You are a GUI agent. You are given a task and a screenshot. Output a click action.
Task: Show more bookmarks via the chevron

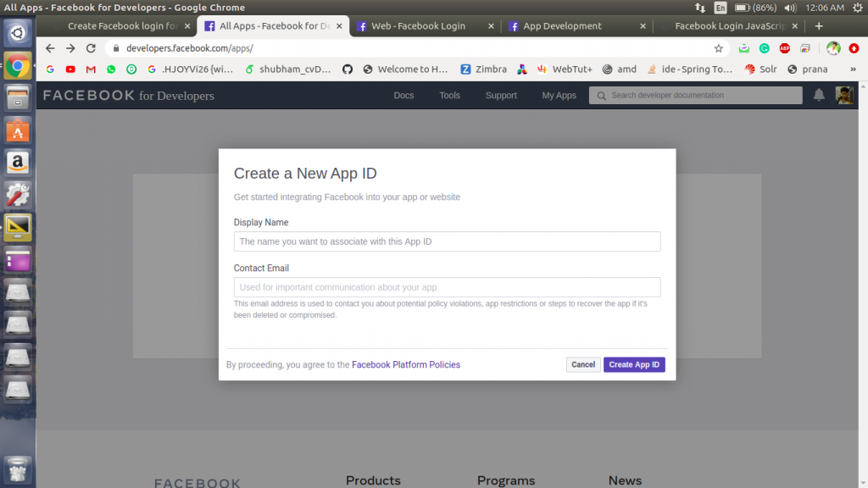pyautogui.click(x=853, y=69)
